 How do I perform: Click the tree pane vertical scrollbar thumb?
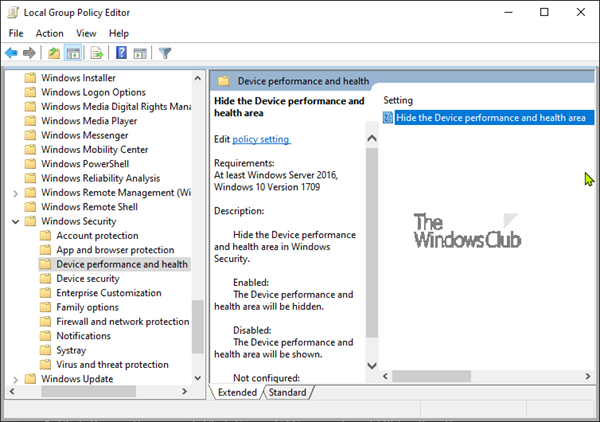tap(198, 327)
